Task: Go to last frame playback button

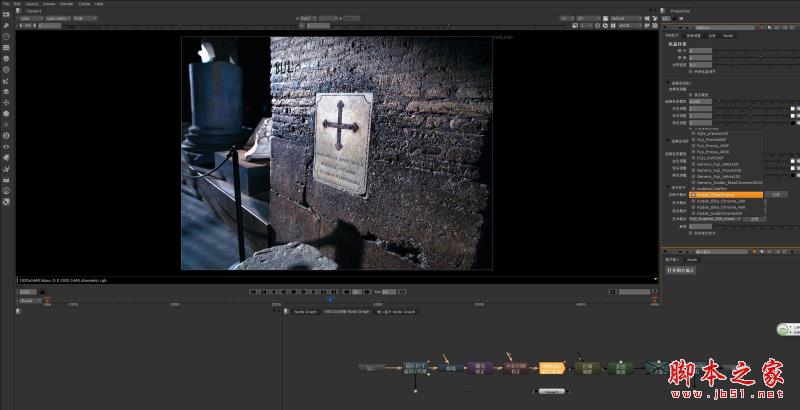Action: pos(334,292)
